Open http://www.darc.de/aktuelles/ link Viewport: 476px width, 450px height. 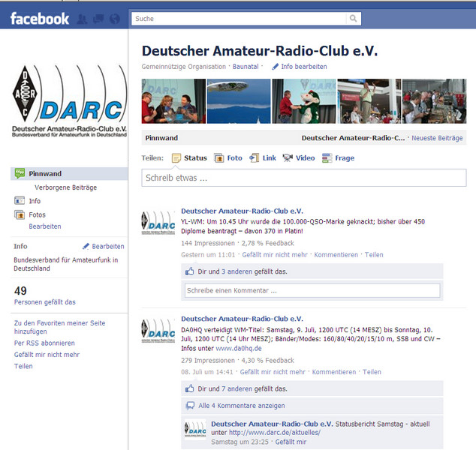pyautogui.click(x=275, y=433)
